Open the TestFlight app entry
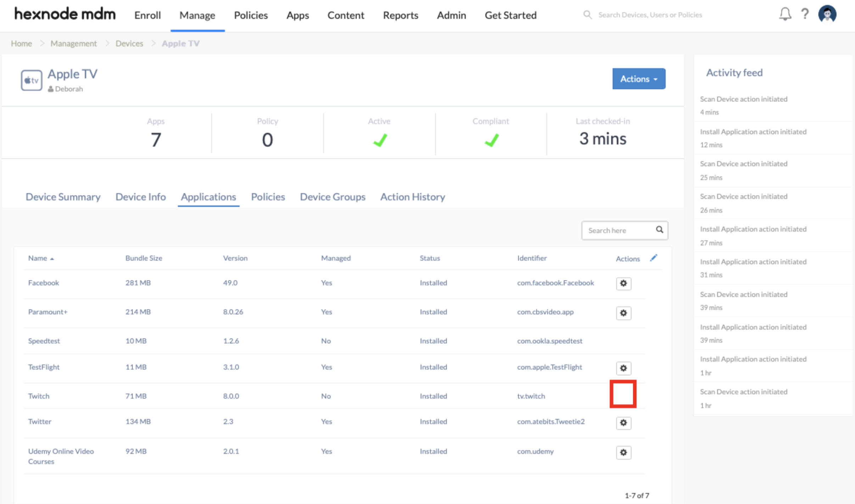 [x=44, y=367]
